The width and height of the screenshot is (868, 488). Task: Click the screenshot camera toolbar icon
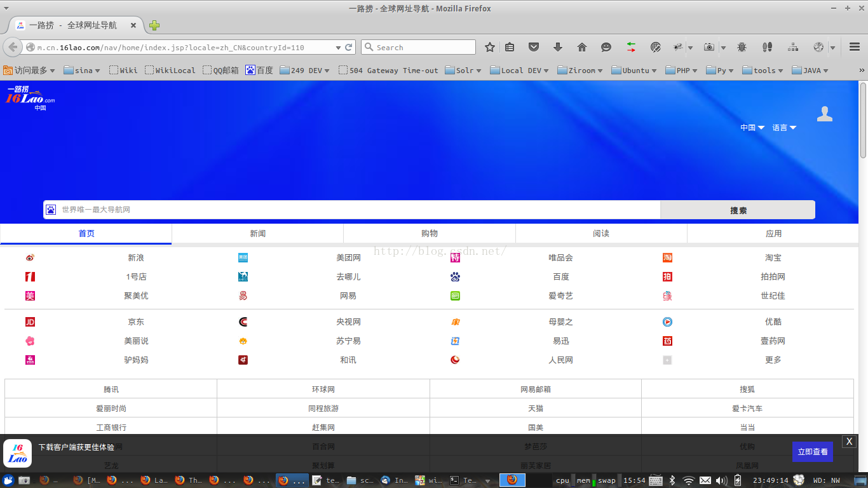pyautogui.click(x=709, y=47)
